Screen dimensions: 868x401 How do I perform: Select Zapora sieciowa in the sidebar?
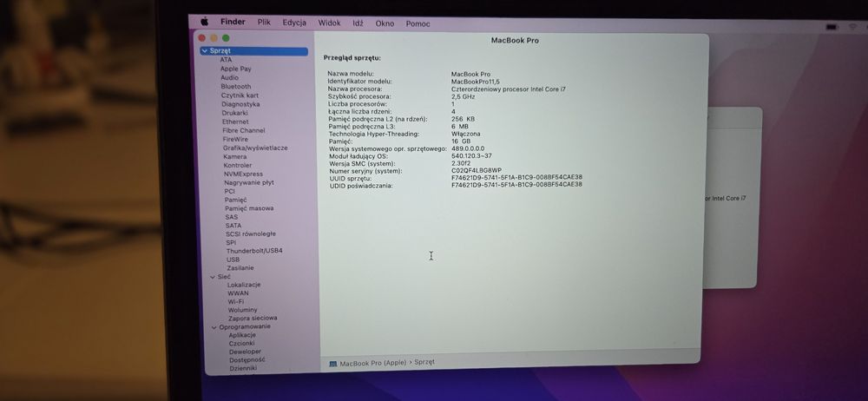[x=253, y=319]
